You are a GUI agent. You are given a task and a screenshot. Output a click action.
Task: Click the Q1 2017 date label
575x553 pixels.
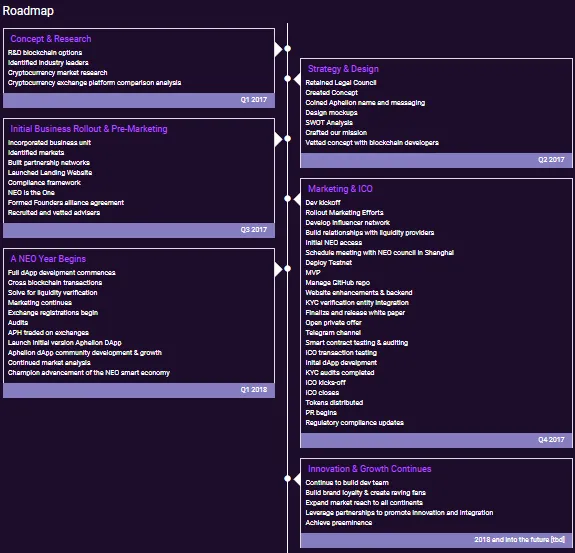(x=254, y=100)
